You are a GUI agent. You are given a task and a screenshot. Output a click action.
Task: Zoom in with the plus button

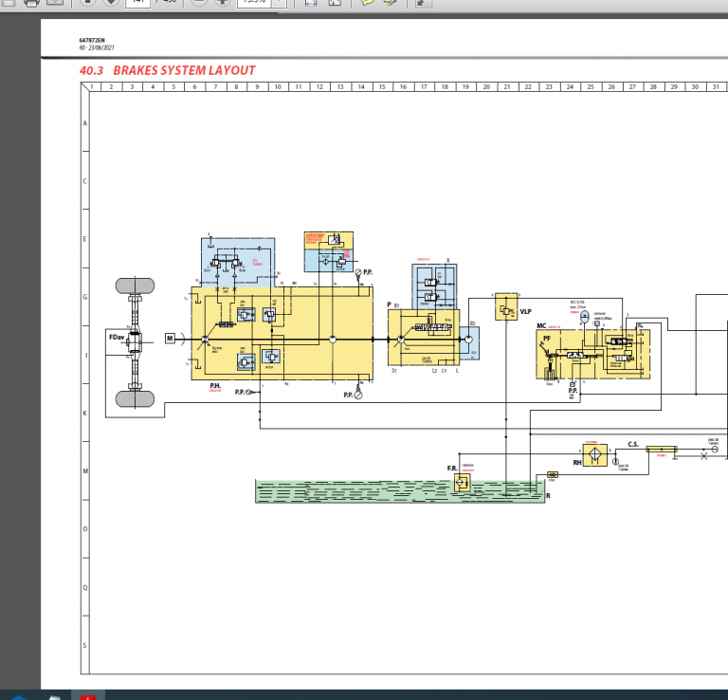pos(222,3)
